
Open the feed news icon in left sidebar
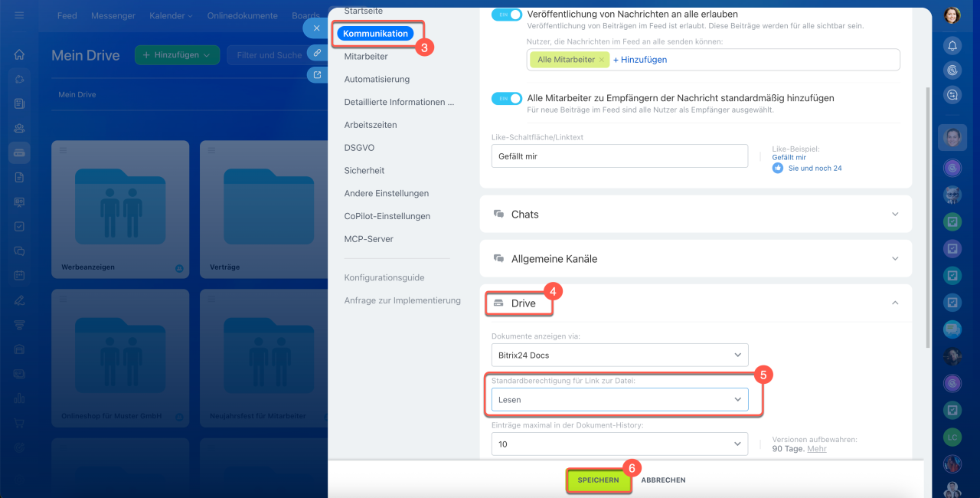tap(19, 103)
